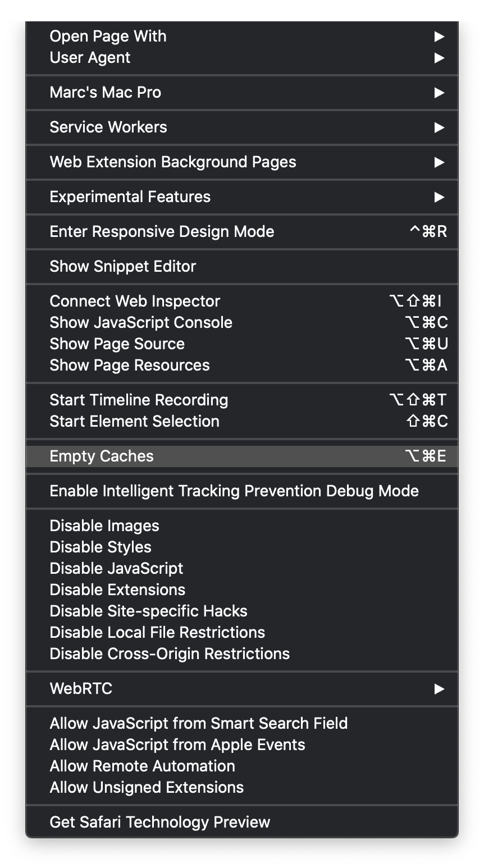Start a Timeline Recording
The image size is (484, 868).
coord(139,400)
